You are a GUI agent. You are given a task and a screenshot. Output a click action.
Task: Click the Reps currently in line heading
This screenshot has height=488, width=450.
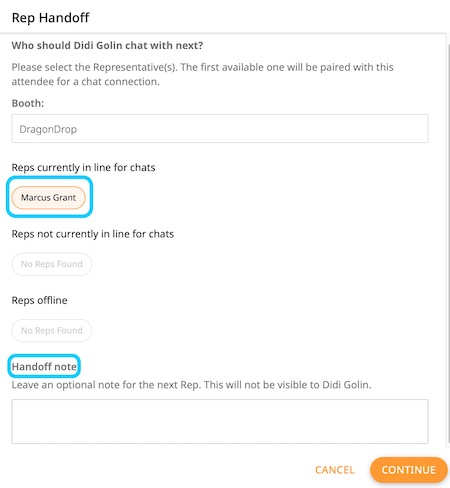click(x=83, y=167)
